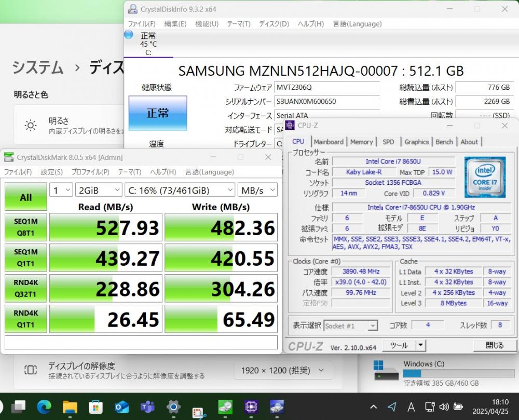519x420 pixels.
Task: Run the RND4K Q32T1 test
Action: [26, 288]
